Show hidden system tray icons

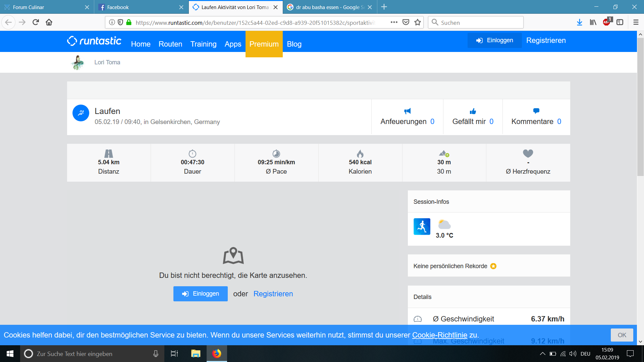pos(542,354)
